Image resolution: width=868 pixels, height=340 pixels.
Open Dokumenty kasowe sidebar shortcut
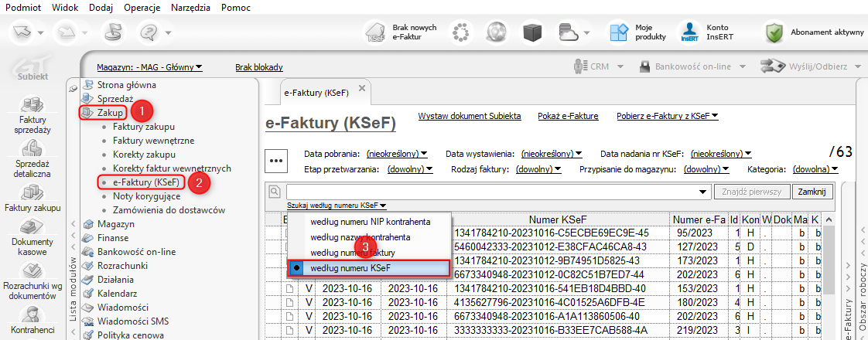pyautogui.click(x=32, y=238)
